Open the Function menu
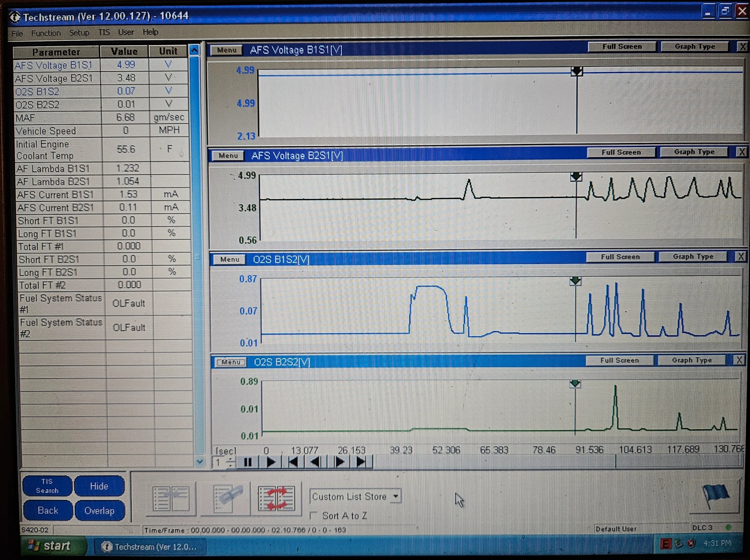Screen dimensions: 750x560 [x=46, y=33]
